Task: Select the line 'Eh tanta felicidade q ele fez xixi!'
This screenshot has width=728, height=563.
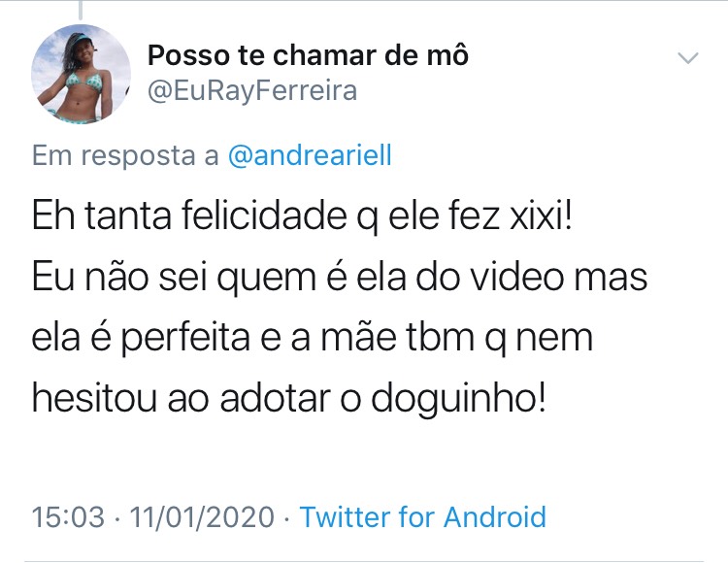Action: tap(302, 216)
